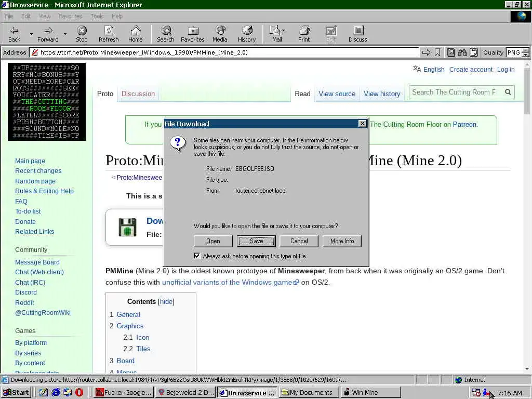Viewport: 532px width, 399px height.
Task: Click the binoculars find icon
Action: tap(462, 52)
